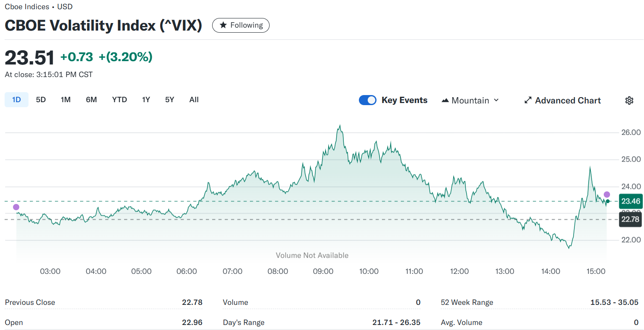Switch to the 5D time range

click(41, 100)
